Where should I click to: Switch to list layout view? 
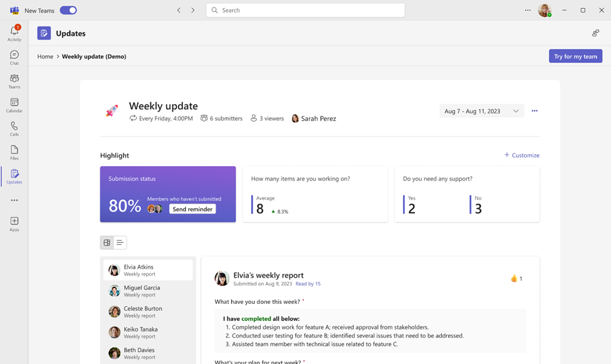[120, 242]
